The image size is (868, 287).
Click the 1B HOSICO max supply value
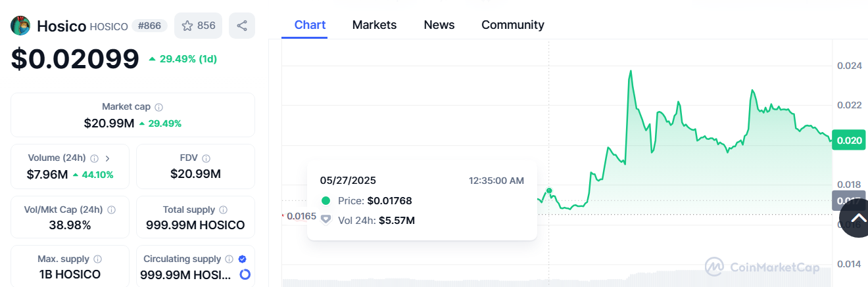[x=70, y=275]
